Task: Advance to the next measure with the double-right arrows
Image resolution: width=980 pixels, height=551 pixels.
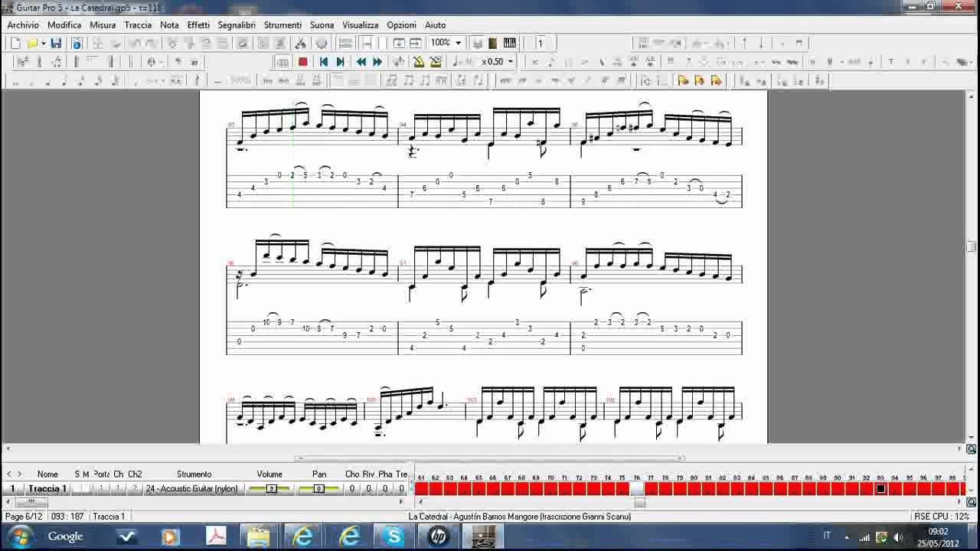Action: pyautogui.click(x=377, y=62)
